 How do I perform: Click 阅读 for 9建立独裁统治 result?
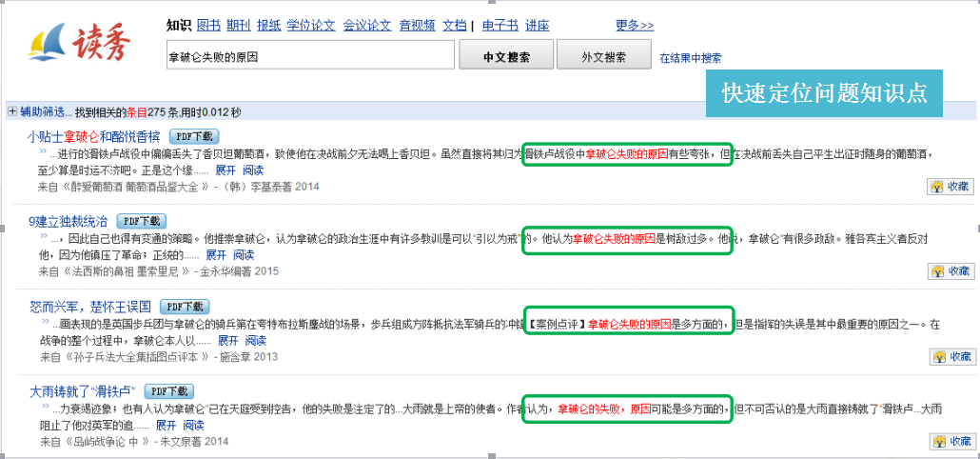tap(244, 255)
